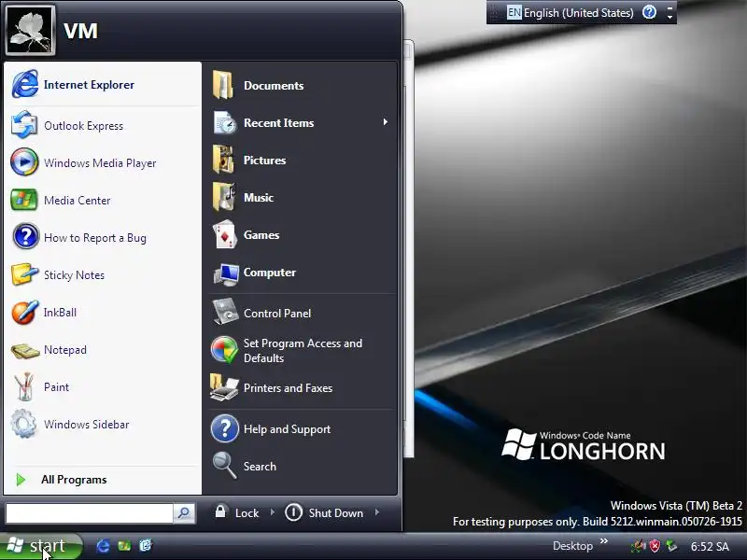The height and width of the screenshot is (560, 747).
Task: Open the Pictures folder icon
Action: (x=223, y=160)
